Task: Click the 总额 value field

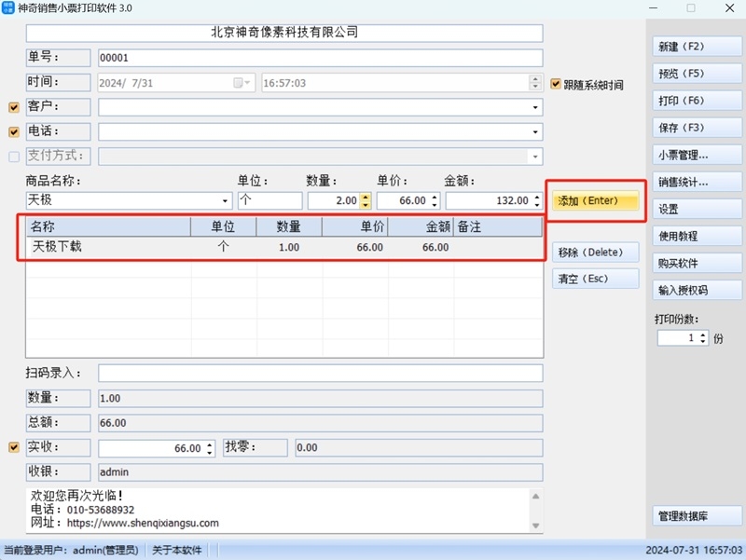Action: pos(320,423)
